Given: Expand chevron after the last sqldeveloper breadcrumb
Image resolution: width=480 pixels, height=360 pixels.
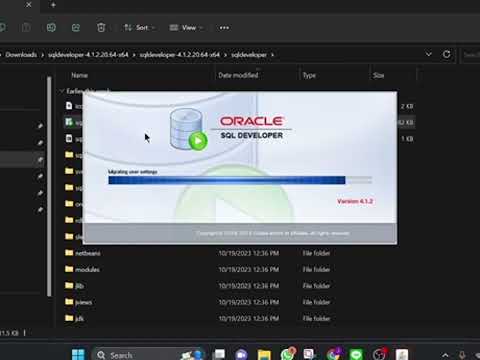Looking at the screenshot, I should [x=272, y=55].
